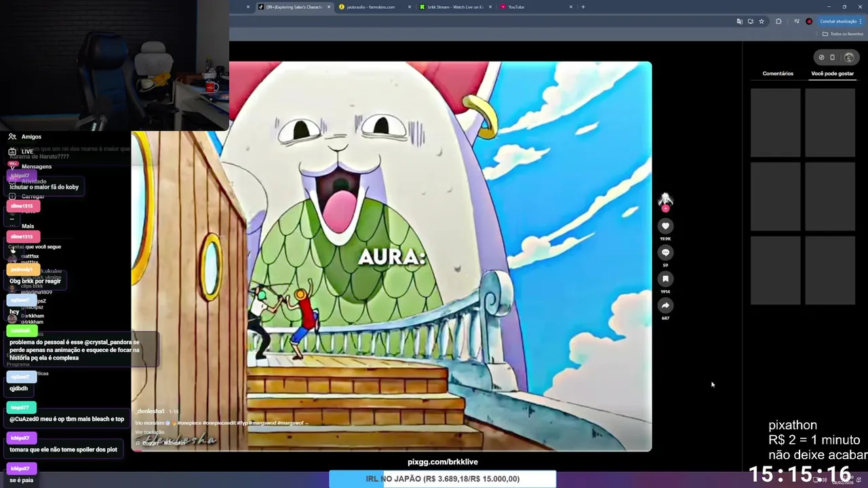Click chat message 'Obg brkk por reagir'
Screen dimensions: 868x488
[x=35, y=281]
